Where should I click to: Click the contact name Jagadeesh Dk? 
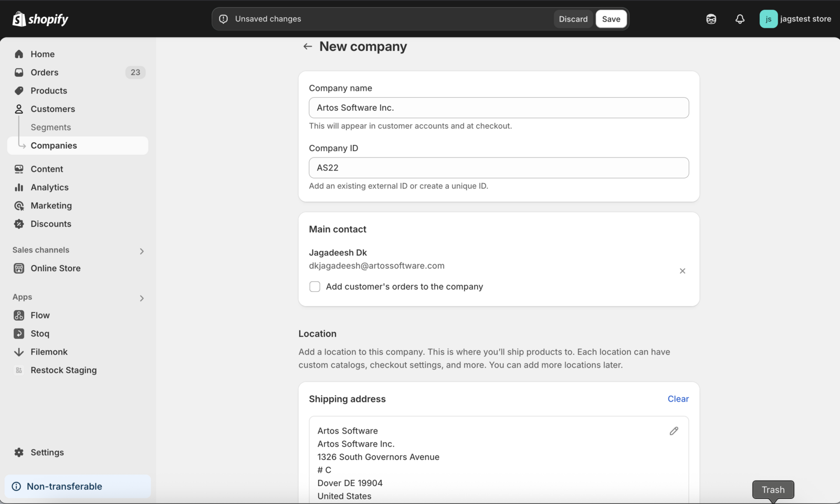click(x=338, y=253)
